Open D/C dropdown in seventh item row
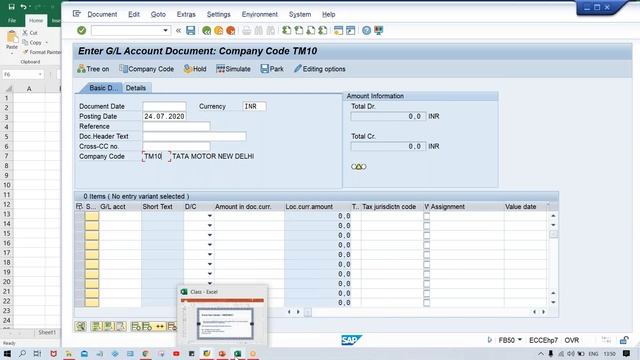Screen dimensions: 640x360 click(x=210, y=273)
